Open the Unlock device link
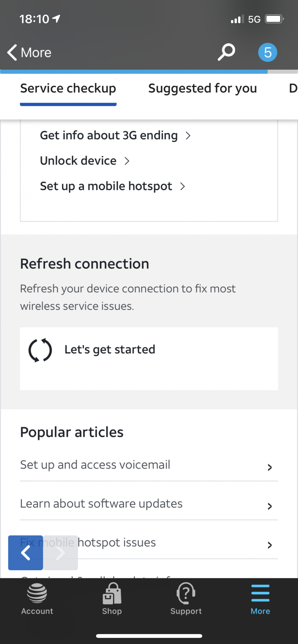The width and height of the screenshot is (298, 644). click(84, 161)
